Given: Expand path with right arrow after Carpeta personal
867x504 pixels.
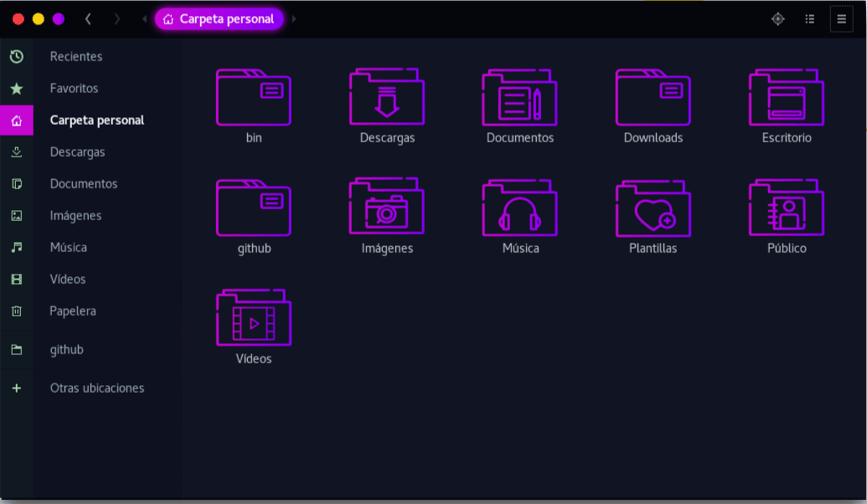Looking at the screenshot, I should [294, 19].
